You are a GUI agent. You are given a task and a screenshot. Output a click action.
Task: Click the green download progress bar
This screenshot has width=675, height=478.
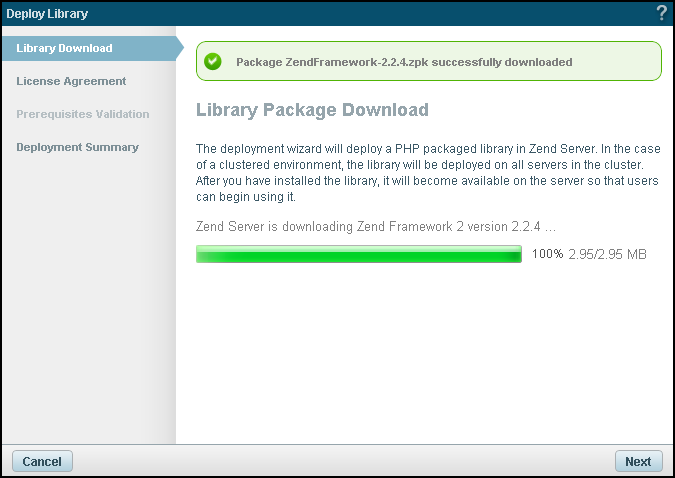tap(359, 254)
